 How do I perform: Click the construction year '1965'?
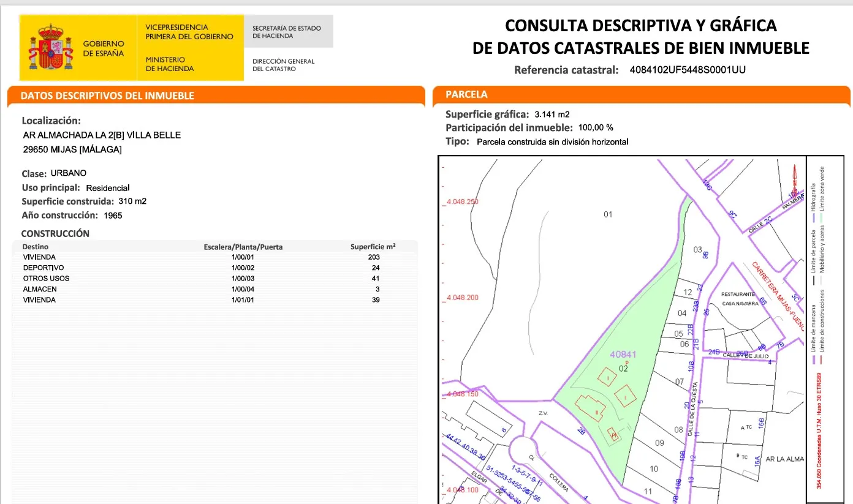pos(113,216)
